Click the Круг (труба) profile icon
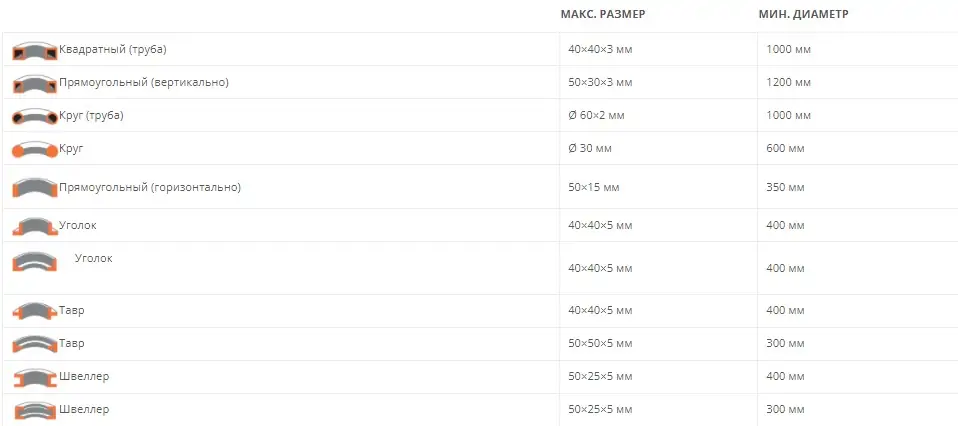The width and height of the screenshot is (958, 426). coord(35,117)
